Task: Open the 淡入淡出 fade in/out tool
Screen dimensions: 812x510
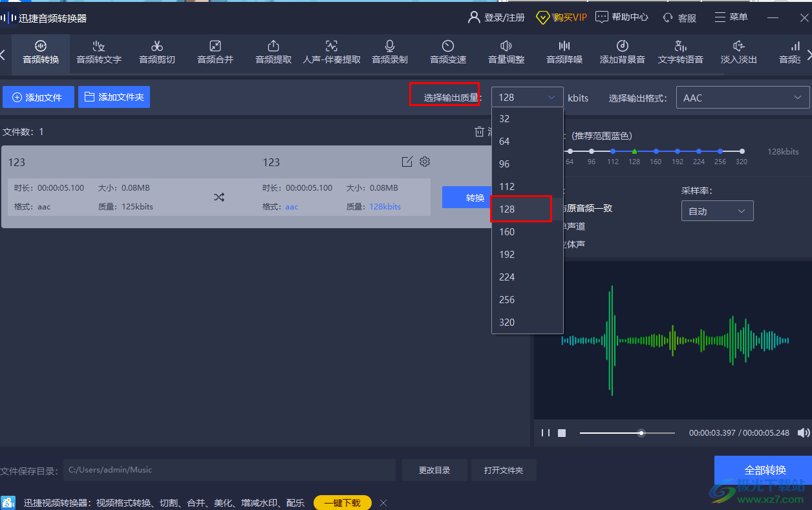Action: (x=739, y=52)
